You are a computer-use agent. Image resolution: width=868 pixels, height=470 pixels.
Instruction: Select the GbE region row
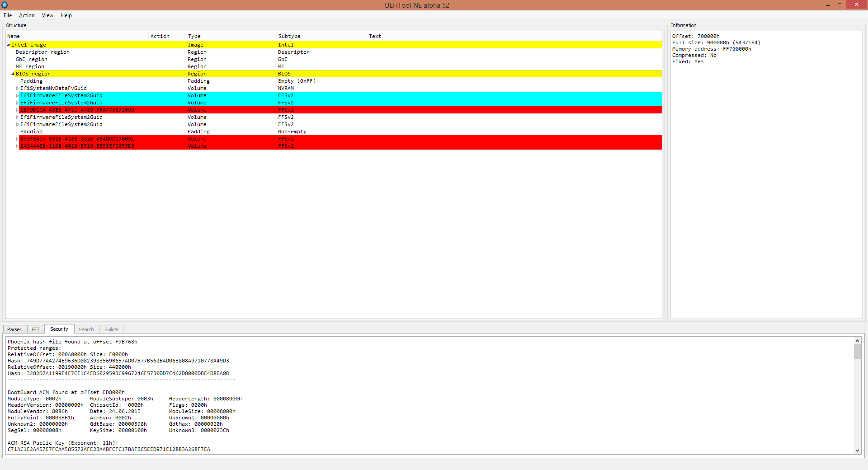click(x=333, y=59)
